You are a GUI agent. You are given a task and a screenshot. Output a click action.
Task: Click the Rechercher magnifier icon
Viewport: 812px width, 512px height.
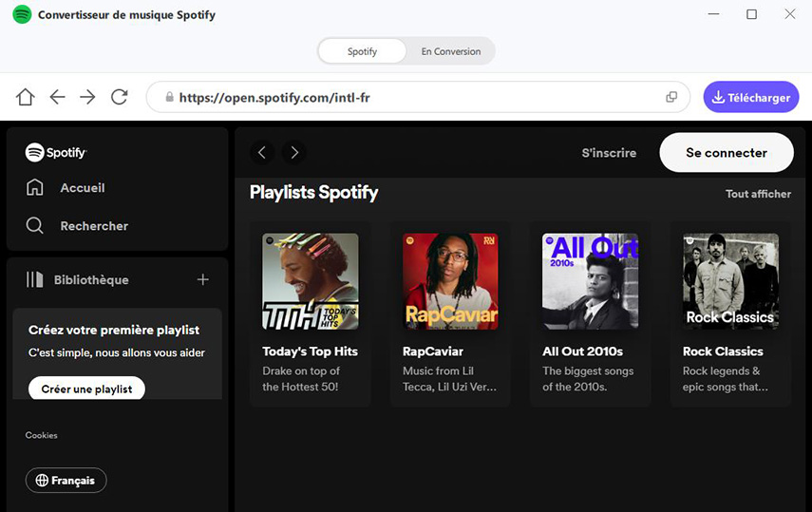click(x=35, y=225)
